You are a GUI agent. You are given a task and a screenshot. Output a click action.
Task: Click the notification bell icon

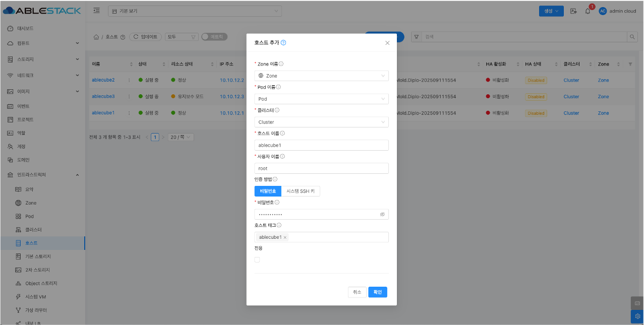click(x=588, y=11)
